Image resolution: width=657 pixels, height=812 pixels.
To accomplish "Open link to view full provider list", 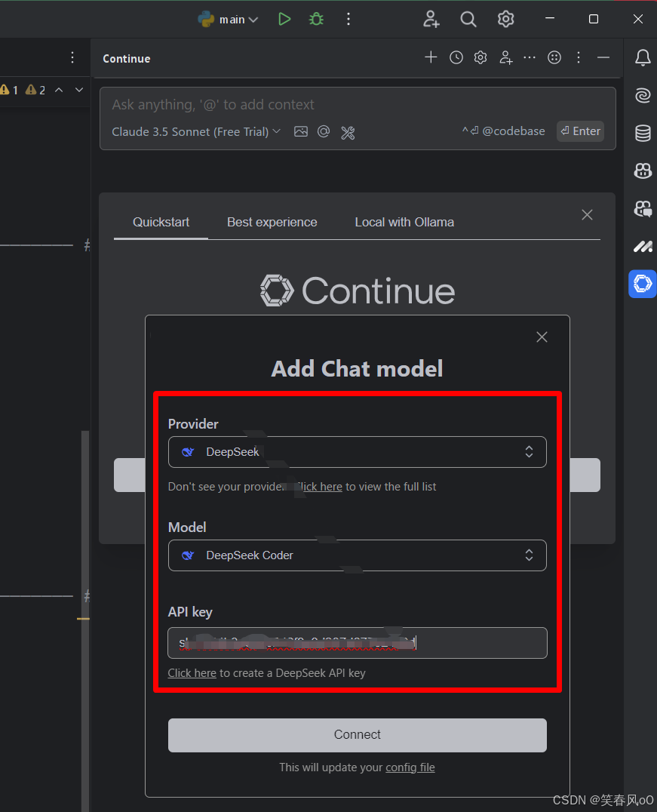I will click(x=318, y=487).
